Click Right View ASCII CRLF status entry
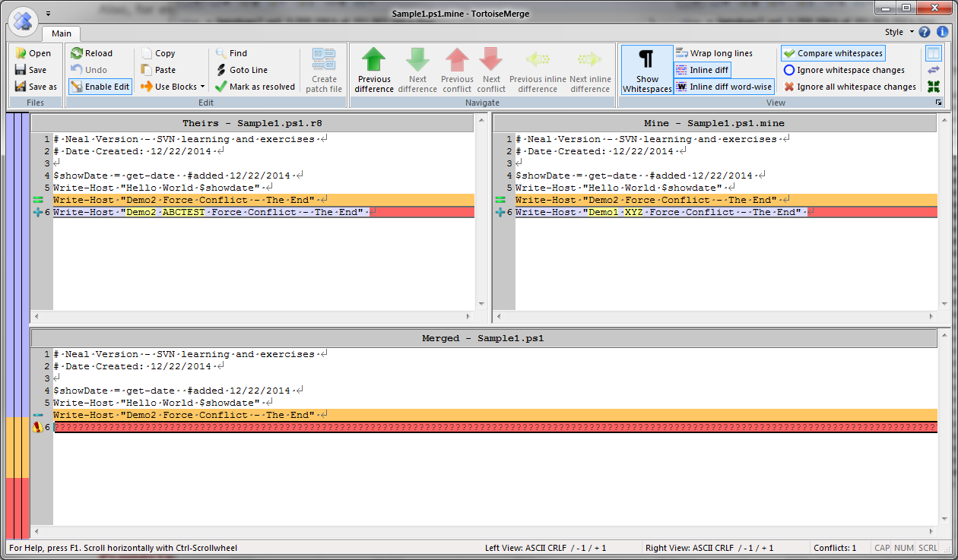 (x=709, y=548)
